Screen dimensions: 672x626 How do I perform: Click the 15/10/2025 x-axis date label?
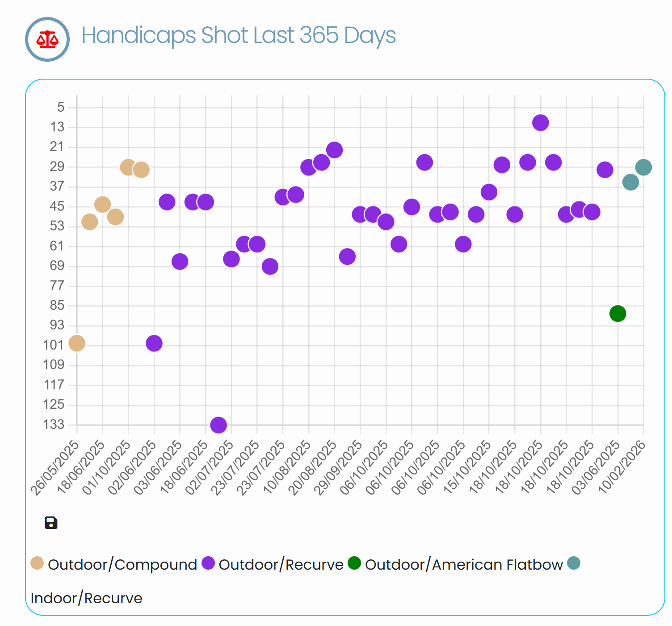(x=468, y=467)
